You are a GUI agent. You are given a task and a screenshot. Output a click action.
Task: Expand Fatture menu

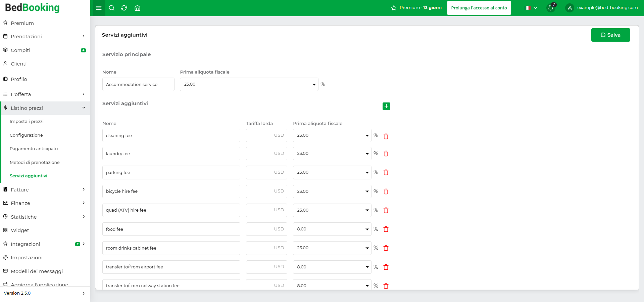(45, 189)
